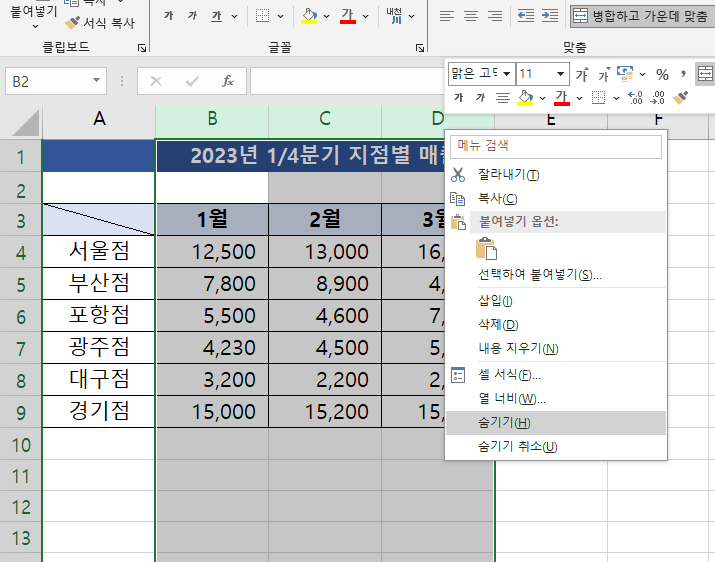Select column C header
This screenshot has height=562, width=715.
click(325, 120)
